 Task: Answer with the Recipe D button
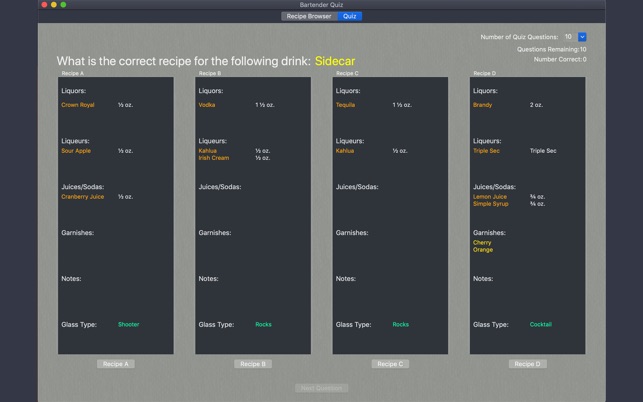(x=527, y=364)
